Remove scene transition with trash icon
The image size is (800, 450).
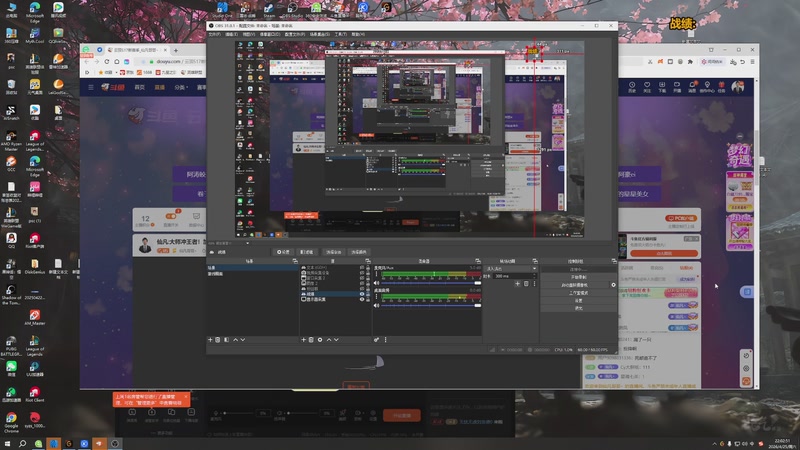tap(526, 284)
